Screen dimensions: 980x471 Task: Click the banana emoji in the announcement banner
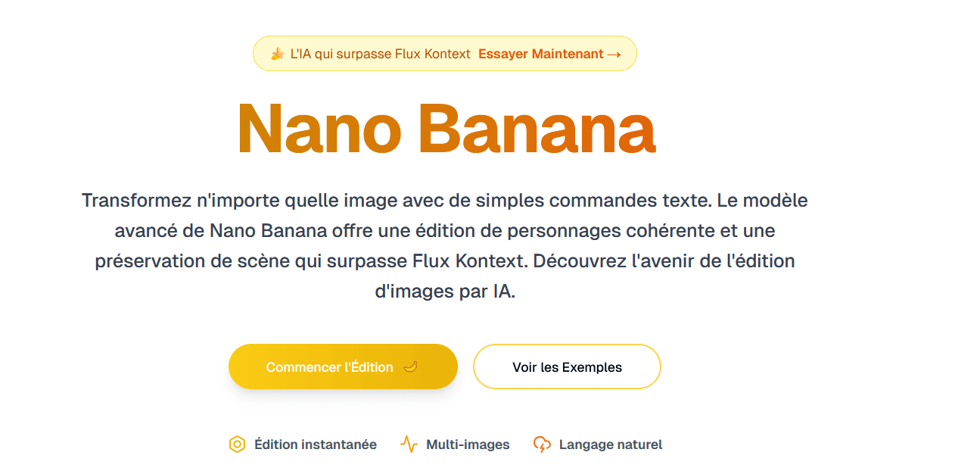click(277, 53)
